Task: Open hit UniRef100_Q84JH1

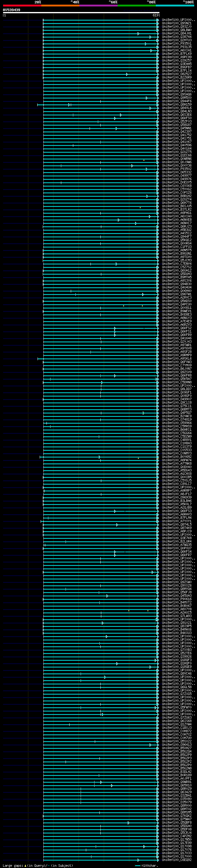Action: pos(177,33)
